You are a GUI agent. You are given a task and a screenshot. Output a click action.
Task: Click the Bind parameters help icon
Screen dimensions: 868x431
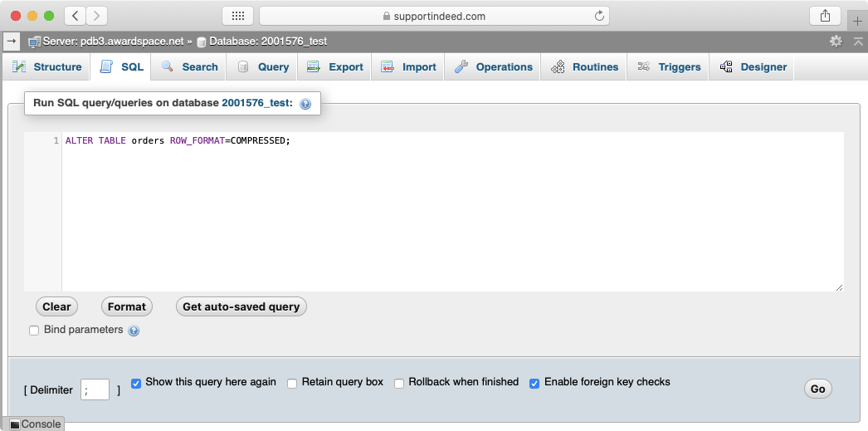134,331
